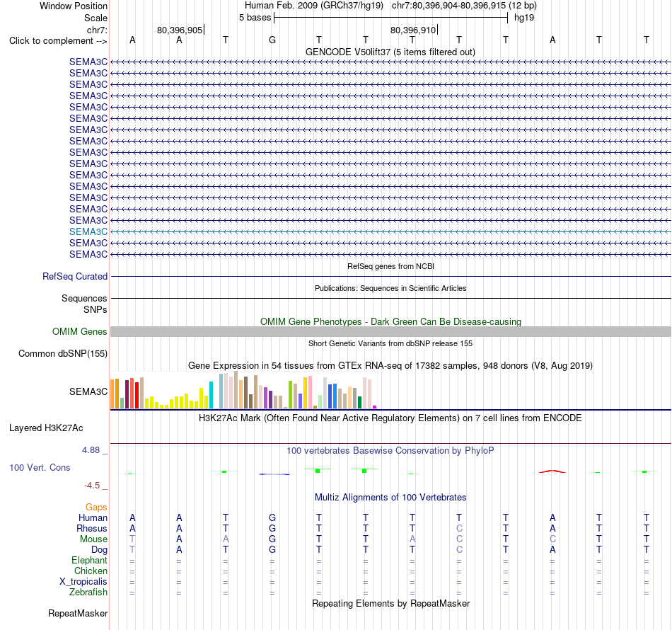Click the G base in the Human alignment row

coord(272,517)
